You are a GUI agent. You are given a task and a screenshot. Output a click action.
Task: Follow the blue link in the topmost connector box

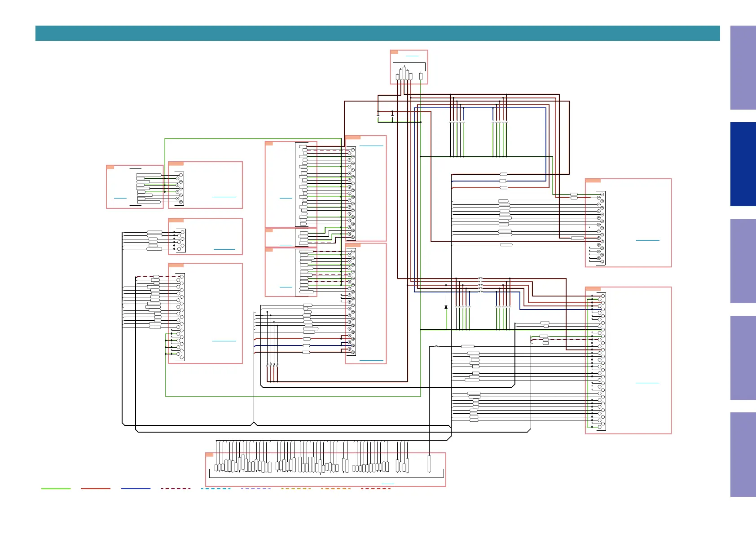pos(412,56)
